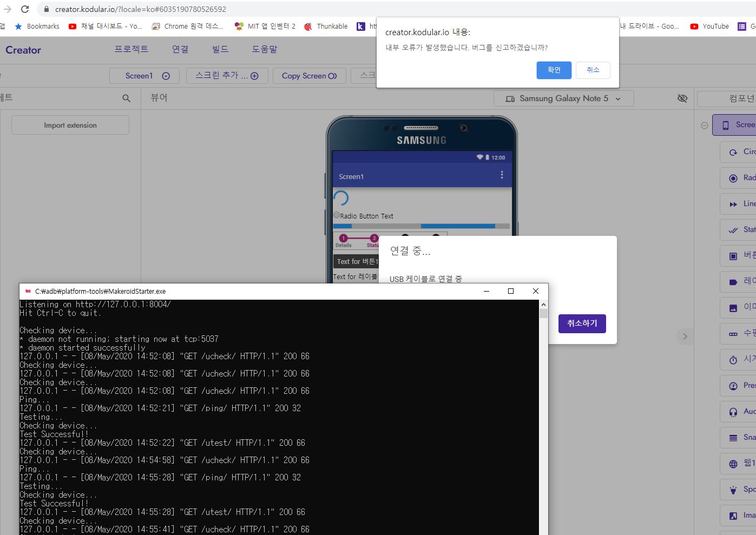756x535 pixels.
Task: Click the 취소하기 button in connection dialog
Action: tap(582, 323)
